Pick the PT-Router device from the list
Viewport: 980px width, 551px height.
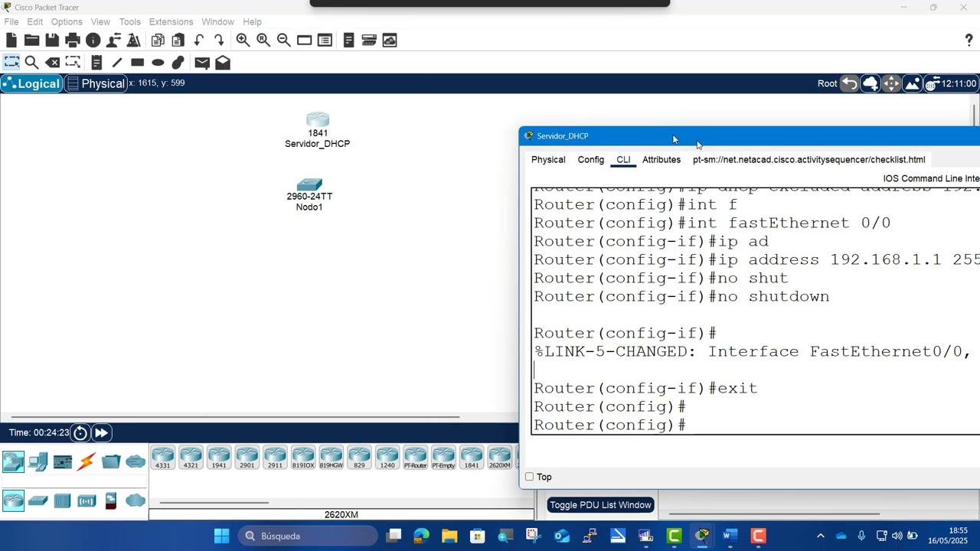click(415, 457)
